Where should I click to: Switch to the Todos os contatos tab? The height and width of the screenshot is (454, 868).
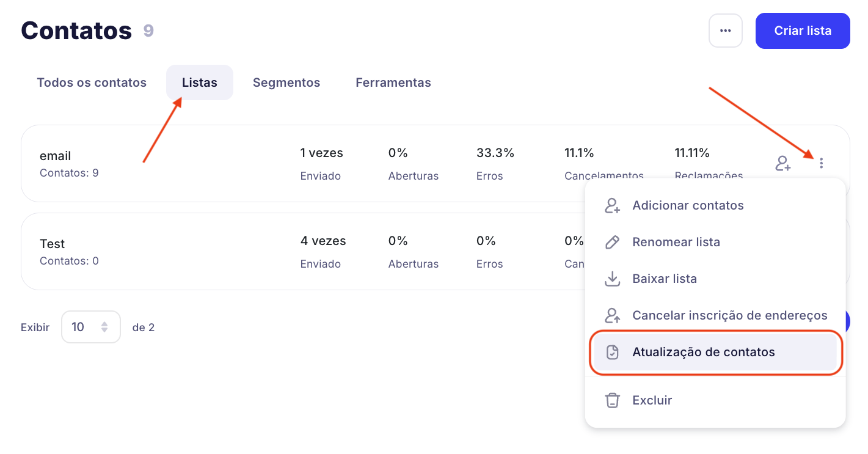pyautogui.click(x=92, y=82)
